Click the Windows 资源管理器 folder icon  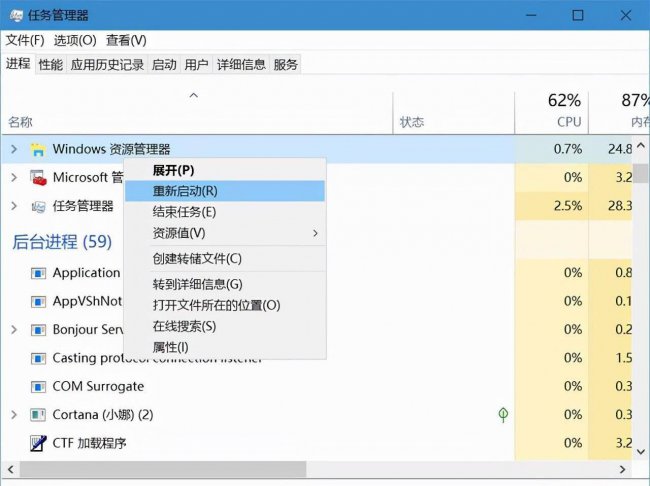(38, 149)
